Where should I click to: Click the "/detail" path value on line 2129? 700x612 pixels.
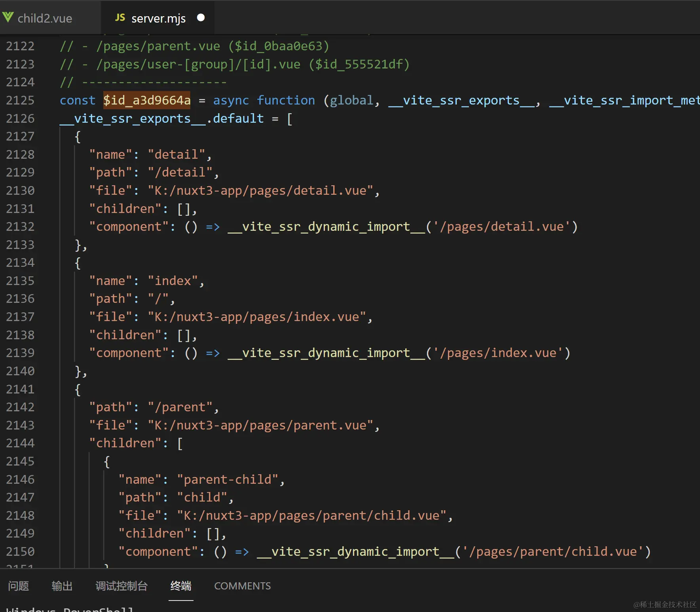[x=180, y=173]
